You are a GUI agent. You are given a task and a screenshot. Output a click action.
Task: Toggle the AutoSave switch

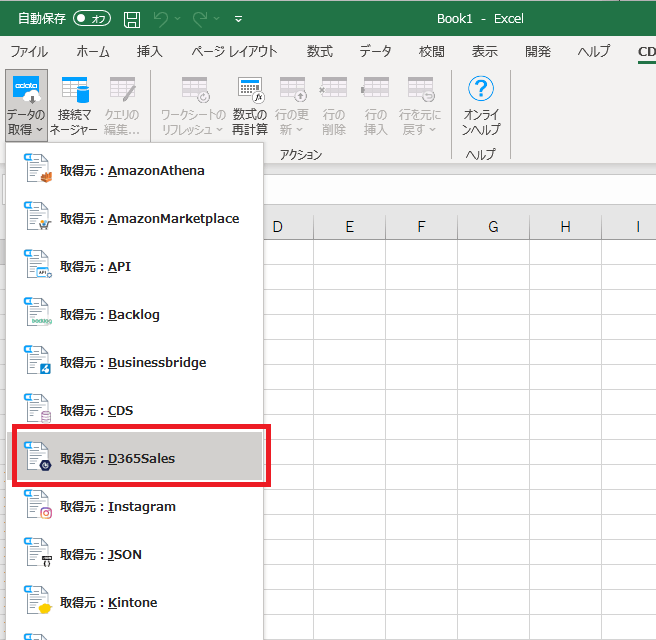(92, 19)
